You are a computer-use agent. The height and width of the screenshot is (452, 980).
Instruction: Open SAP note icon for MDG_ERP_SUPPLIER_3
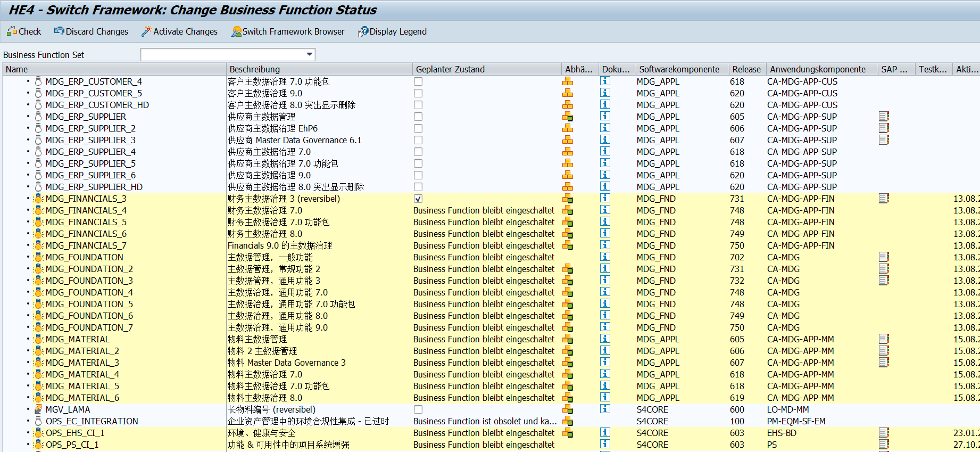[x=884, y=139]
